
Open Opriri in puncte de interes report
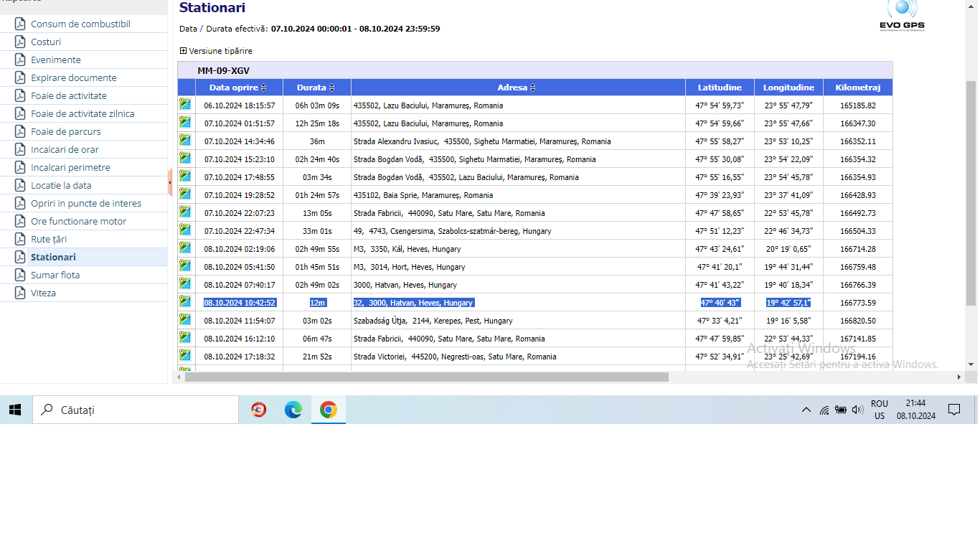(86, 203)
